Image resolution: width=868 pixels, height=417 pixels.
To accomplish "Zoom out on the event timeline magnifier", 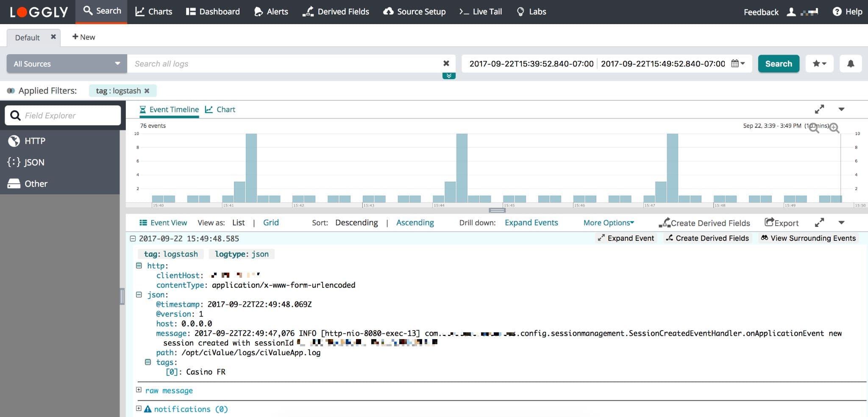I will (x=814, y=128).
